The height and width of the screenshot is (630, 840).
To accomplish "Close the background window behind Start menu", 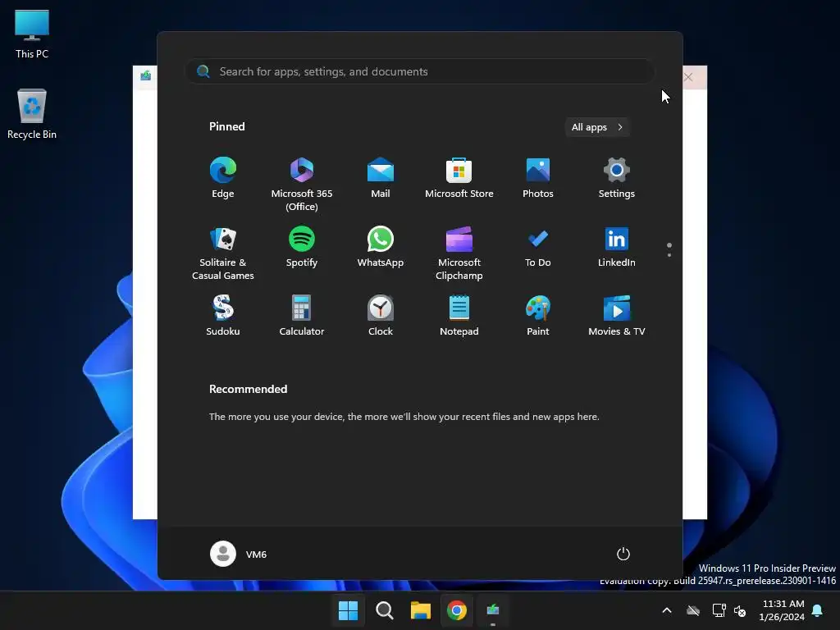I will (689, 77).
